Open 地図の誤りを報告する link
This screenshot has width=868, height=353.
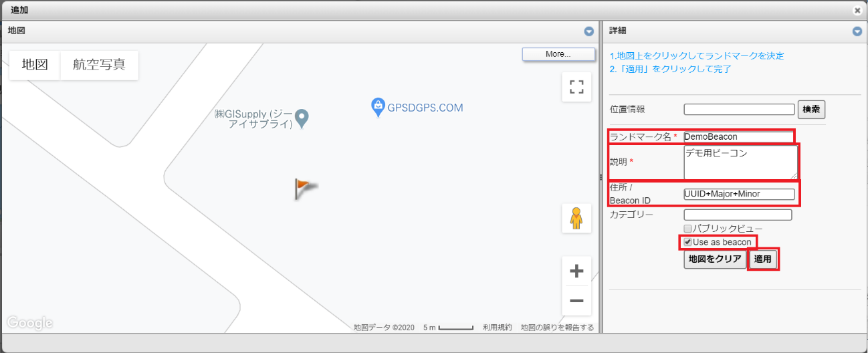557,328
